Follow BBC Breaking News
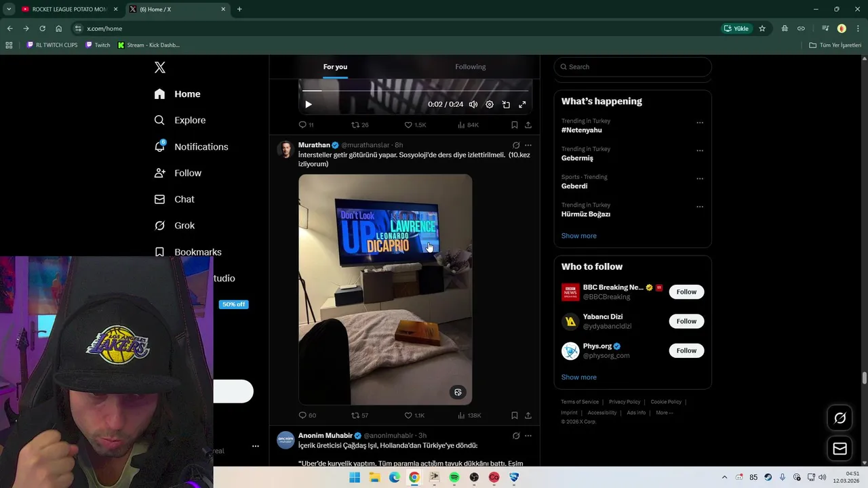 (x=686, y=292)
